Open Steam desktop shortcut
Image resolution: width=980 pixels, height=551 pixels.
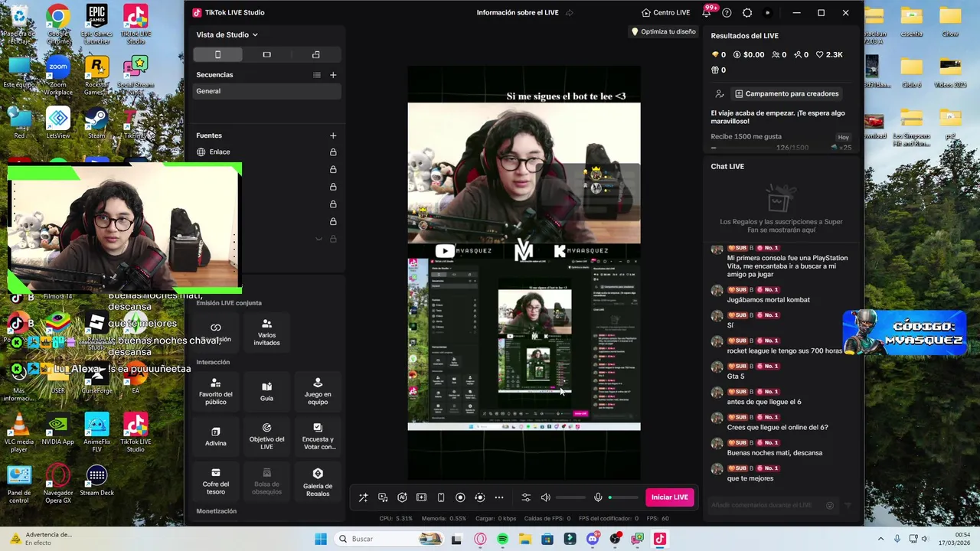pyautogui.click(x=96, y=122)
